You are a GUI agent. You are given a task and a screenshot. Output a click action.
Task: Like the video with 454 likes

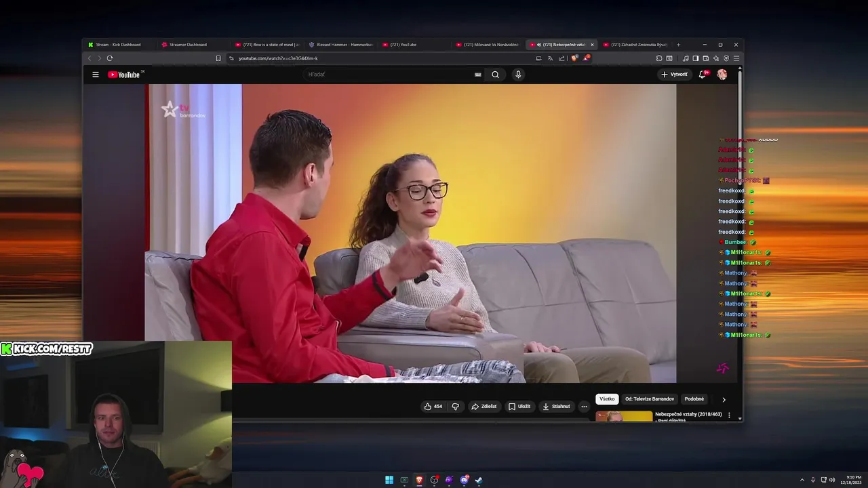tap(433, 407)
